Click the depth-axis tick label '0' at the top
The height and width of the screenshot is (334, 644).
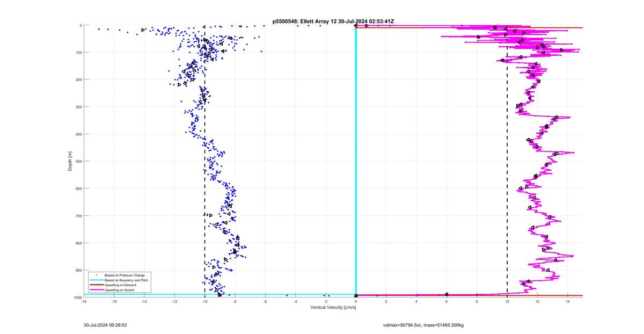[x=80, y=25]
